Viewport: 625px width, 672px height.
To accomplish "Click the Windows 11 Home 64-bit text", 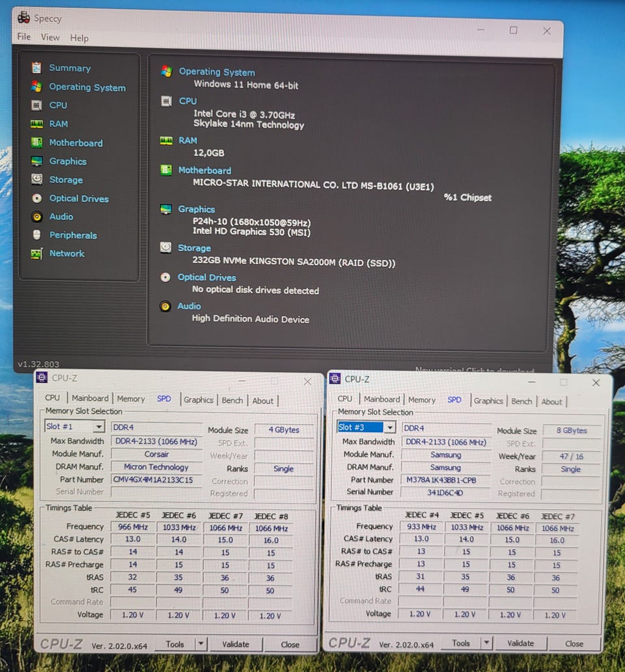I will click(x=246, y=85).
